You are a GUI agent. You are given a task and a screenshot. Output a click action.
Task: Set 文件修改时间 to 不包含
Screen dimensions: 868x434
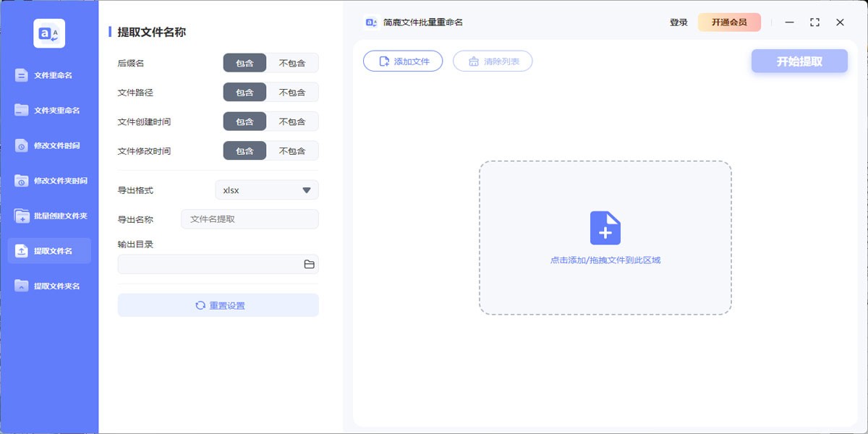pyautogui.click(x=292, y=151)
